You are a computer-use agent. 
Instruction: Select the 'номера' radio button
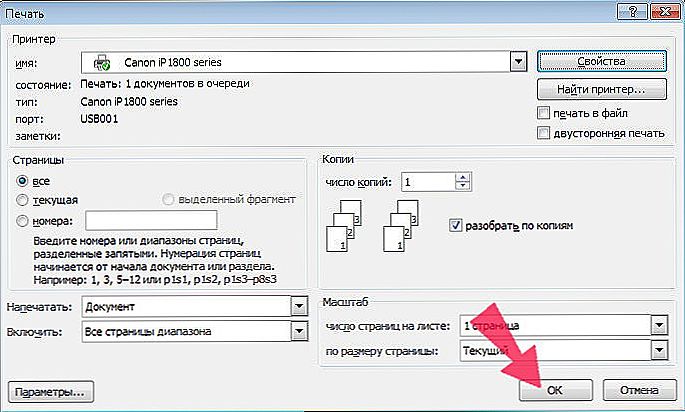22,221
